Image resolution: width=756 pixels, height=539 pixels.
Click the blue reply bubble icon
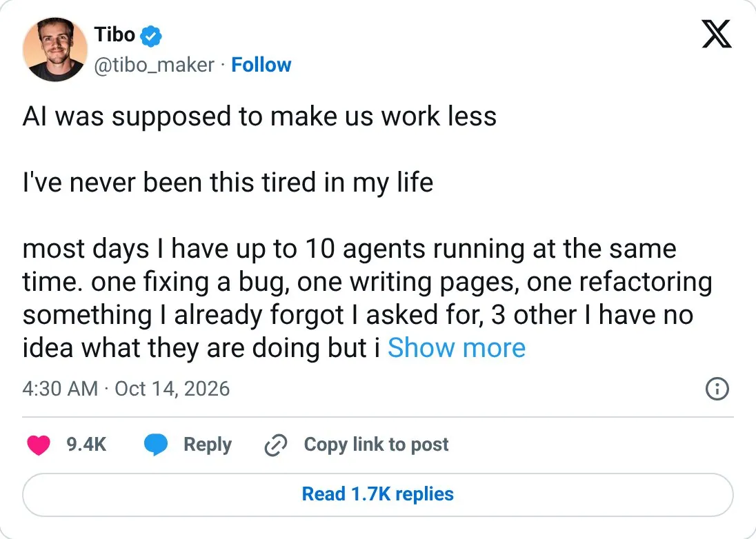156,445
